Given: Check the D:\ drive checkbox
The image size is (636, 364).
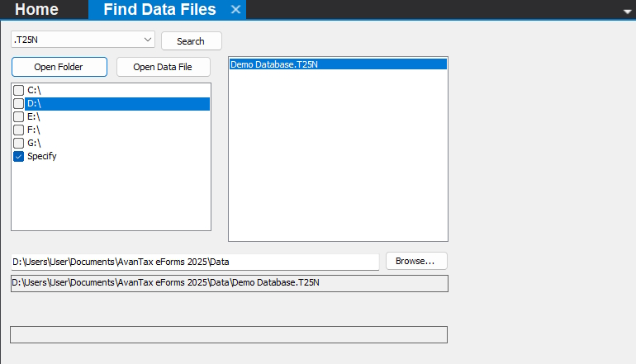Looking at the screenshot, I should pos(19,103).
